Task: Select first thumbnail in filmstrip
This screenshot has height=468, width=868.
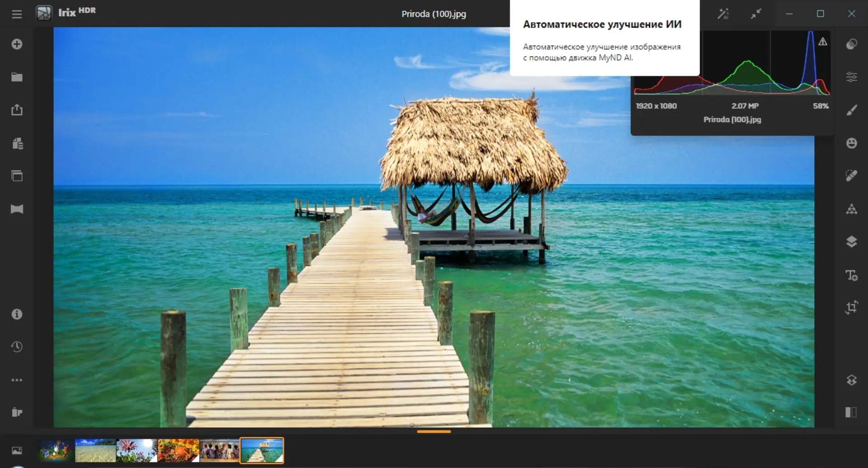Action: point(54,450)
